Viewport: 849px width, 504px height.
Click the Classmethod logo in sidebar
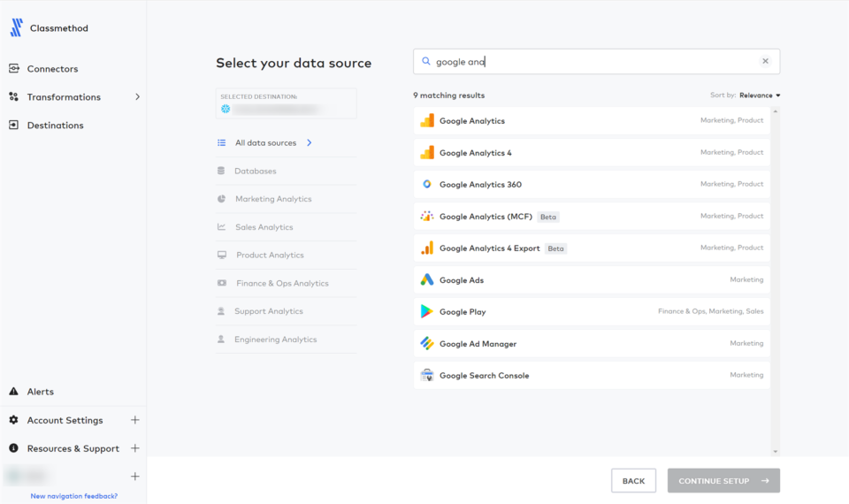pyautogui.click(x=17, y=28)
